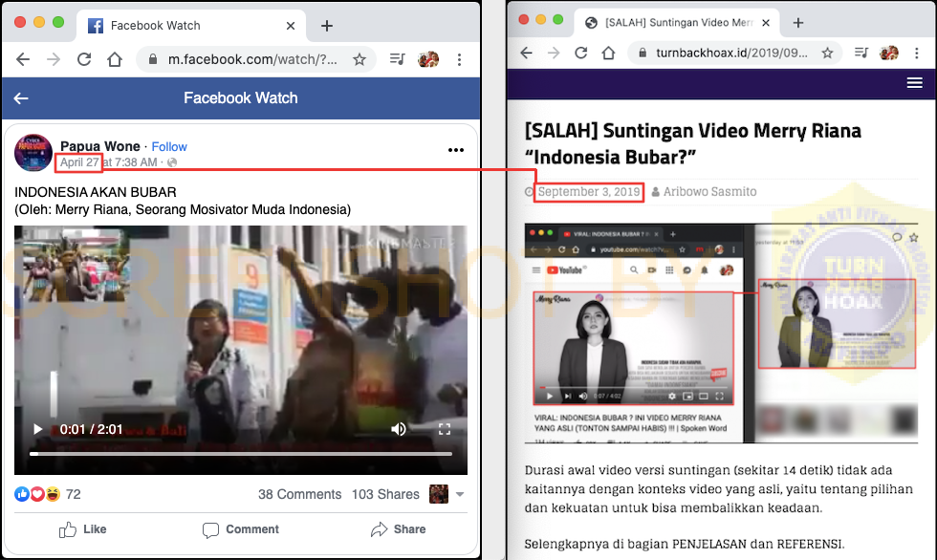Open author Aribowo Sasmito link
937x560 pixels.
click(x=709, y=192)
